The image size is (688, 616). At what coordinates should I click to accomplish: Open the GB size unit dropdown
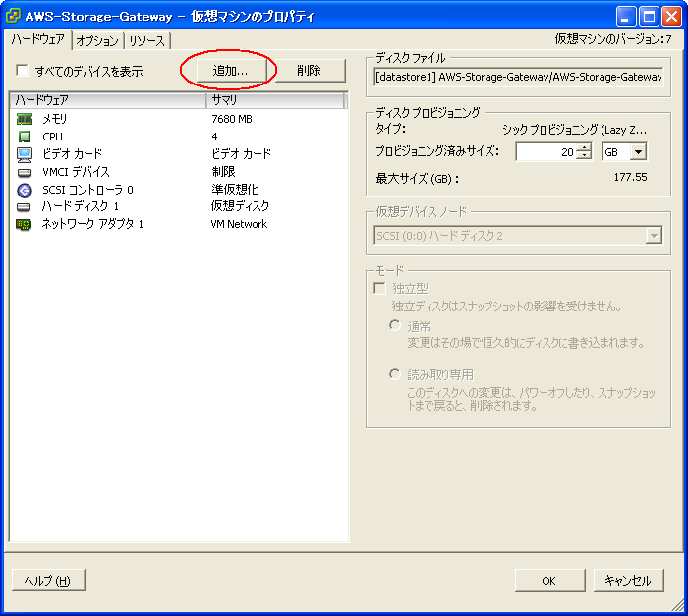639,152
